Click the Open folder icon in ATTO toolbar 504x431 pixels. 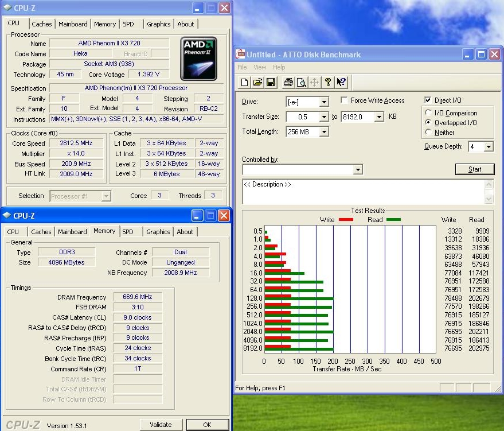click(x=257, y=82)
